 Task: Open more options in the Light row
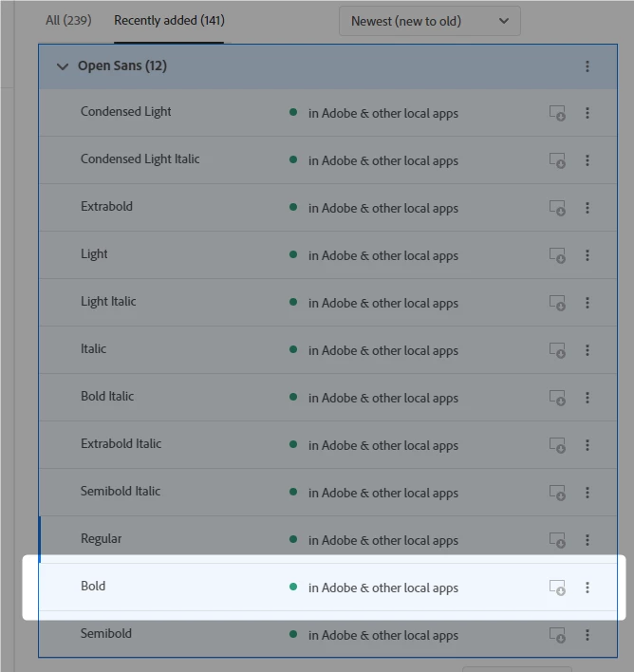pyautogui.click(x=587, y=256)
